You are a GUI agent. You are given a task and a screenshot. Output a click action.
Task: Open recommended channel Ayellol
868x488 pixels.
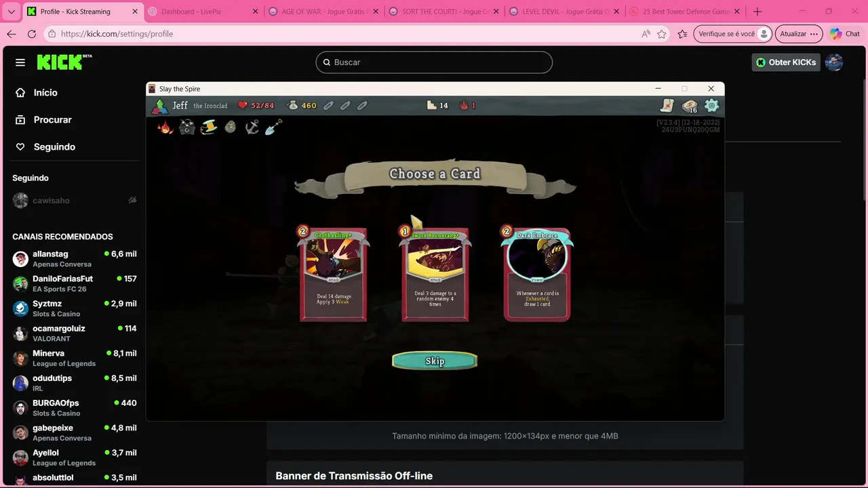tap(75, 457)
